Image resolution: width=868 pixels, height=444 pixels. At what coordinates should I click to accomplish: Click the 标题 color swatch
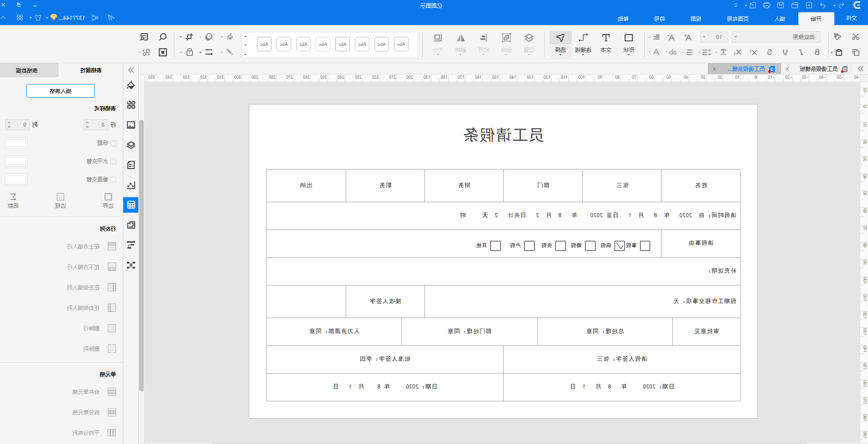16,143
